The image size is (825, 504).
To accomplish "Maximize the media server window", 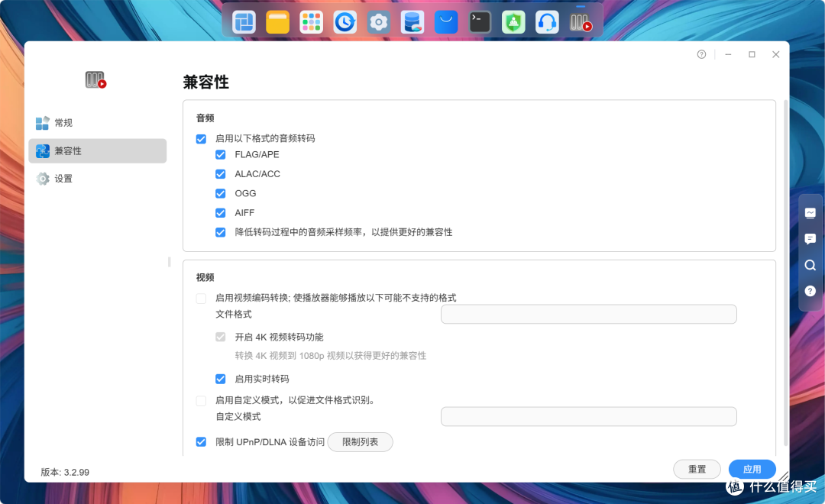I will (x=752, y=54).
